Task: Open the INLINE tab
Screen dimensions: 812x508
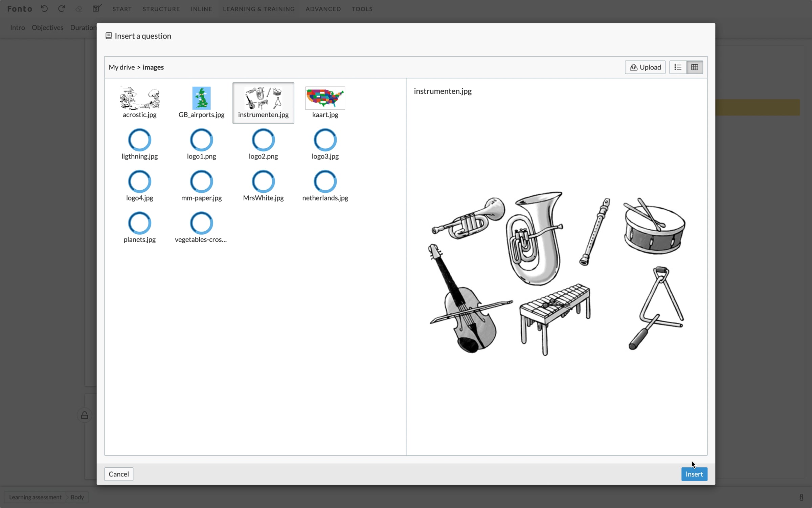Action: [201, 9]
